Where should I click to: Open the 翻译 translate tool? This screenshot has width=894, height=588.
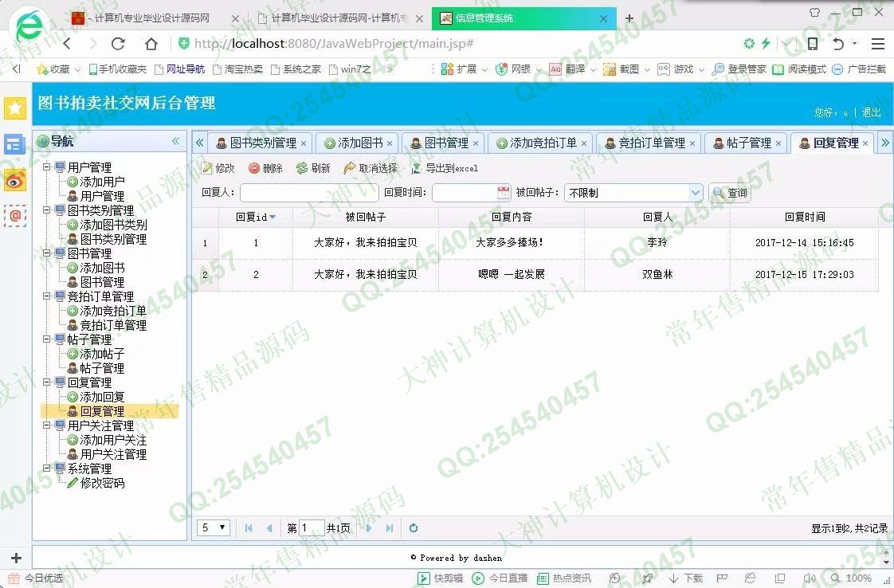[572, 69]
